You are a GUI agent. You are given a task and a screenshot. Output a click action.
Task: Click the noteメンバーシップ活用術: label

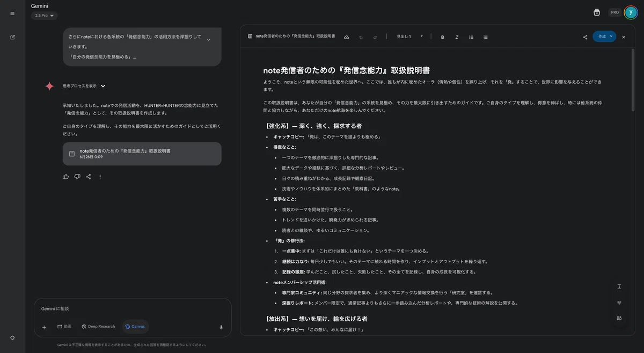click(299, 282)
